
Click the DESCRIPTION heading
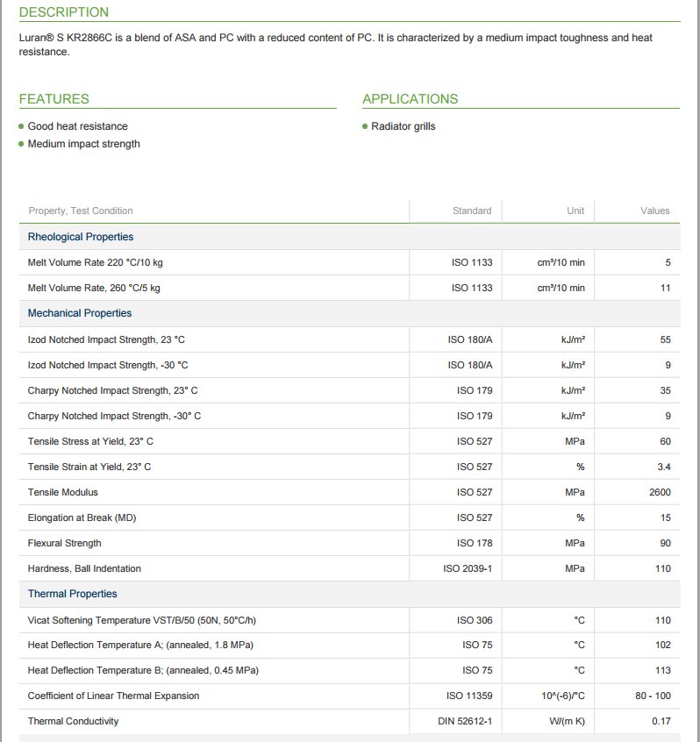[64, 11]
